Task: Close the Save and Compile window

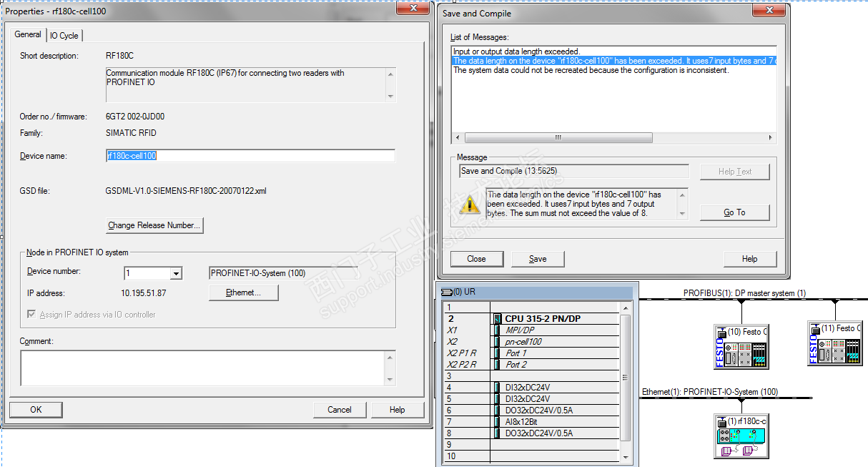Action: (769, 10)
